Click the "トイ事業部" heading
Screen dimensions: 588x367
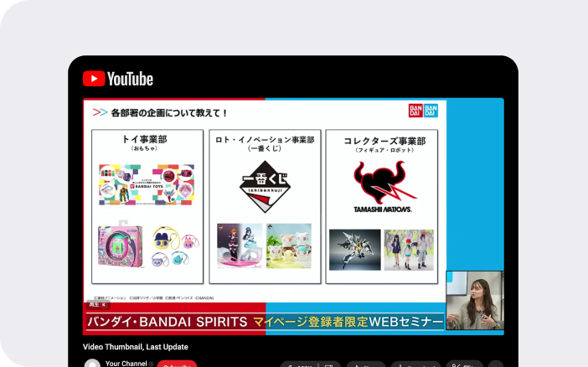(x=145, y=139)
